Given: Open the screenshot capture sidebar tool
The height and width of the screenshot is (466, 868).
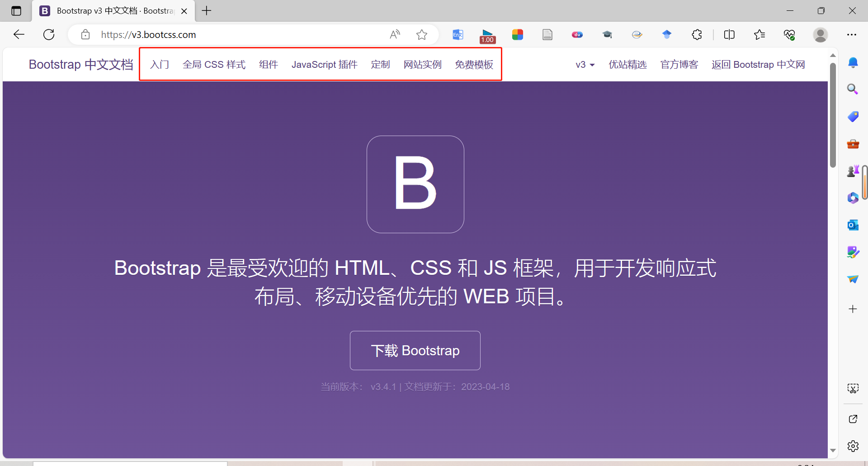Looking at the screenshot, I should [x=853, y=388].
